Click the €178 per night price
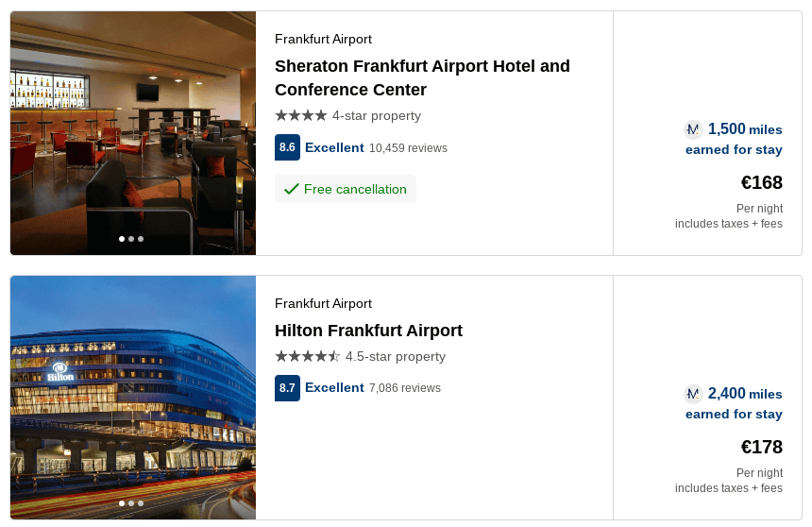The height and width of the screenshot is (527, 812). point(761,447)
